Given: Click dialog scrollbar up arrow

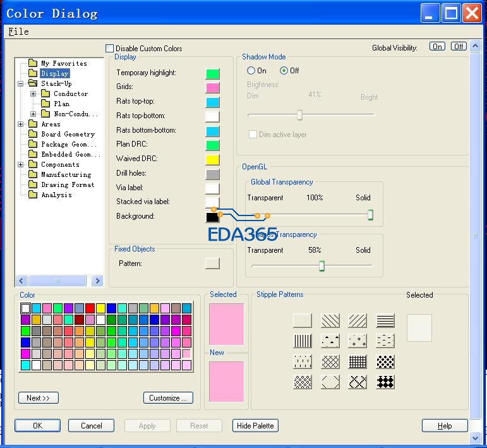Looking at the screenshot, I should (475, 46).
